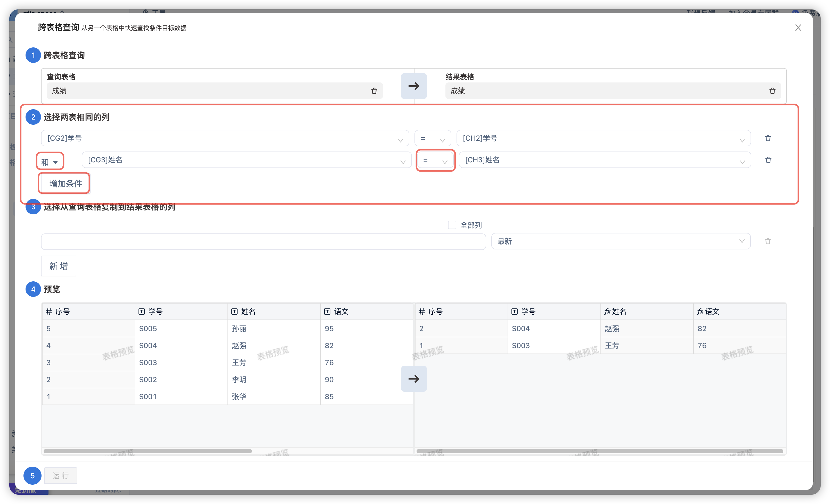
Task: Click formula icon of right 语文 column
Action: point(700,312)
